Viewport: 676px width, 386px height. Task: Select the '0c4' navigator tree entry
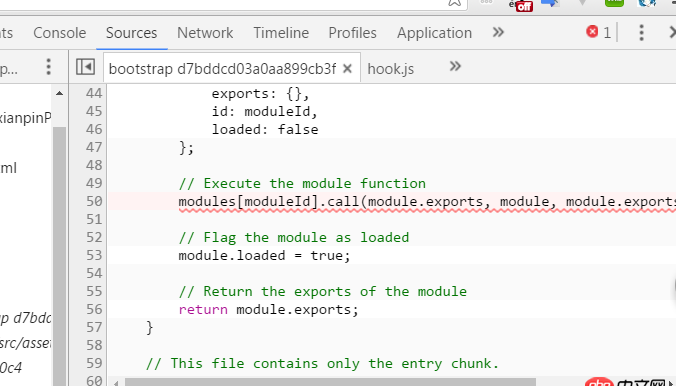pyautogui.click(x=12, y=367)
